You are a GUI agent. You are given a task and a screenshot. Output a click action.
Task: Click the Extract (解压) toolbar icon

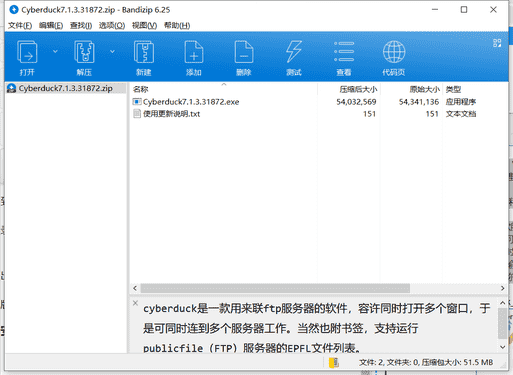coord(84,52)
